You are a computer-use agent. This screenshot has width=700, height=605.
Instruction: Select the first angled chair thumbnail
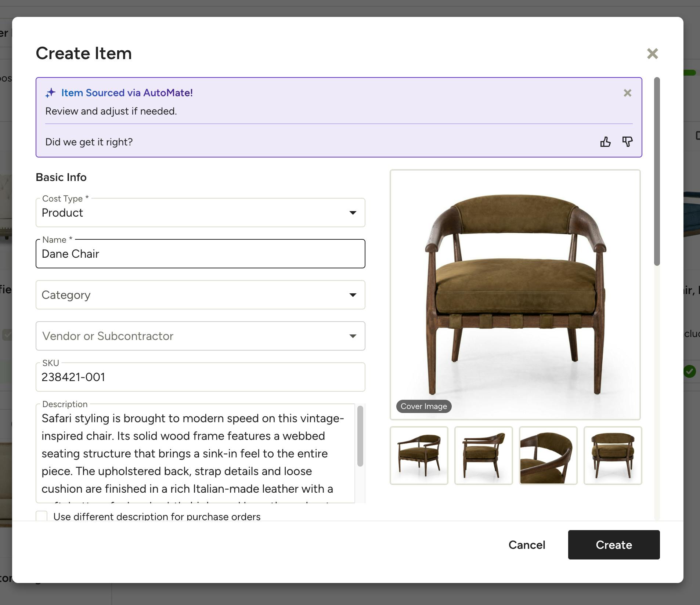click(419, 456)
